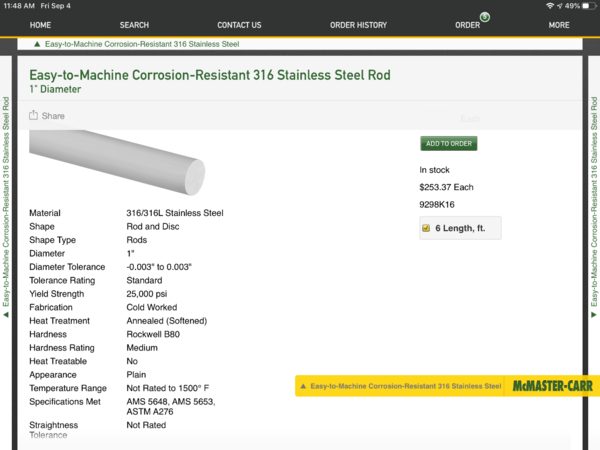Click the 1" Diameter subtitle
The width and height of the screenshot is (600, 450).
click(55, 89)
